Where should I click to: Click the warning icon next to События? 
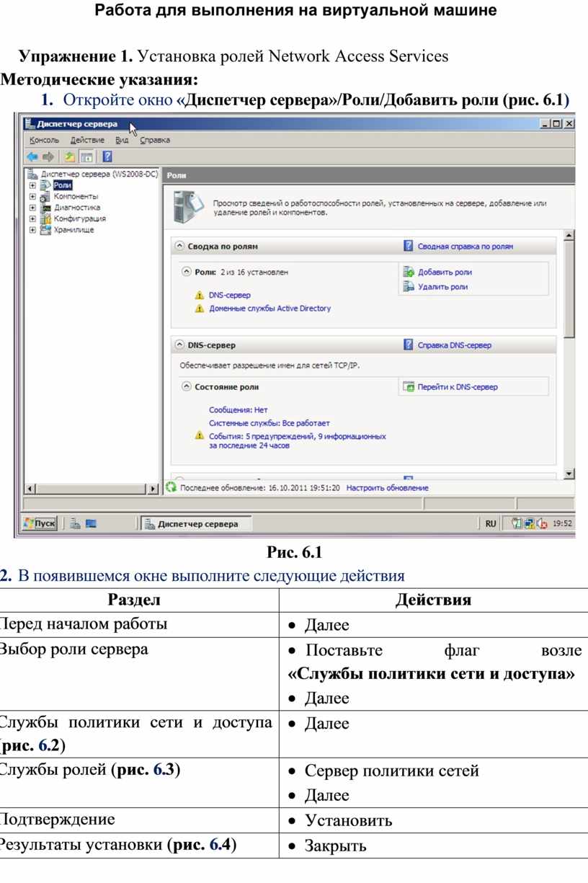[x=200, y=436]
